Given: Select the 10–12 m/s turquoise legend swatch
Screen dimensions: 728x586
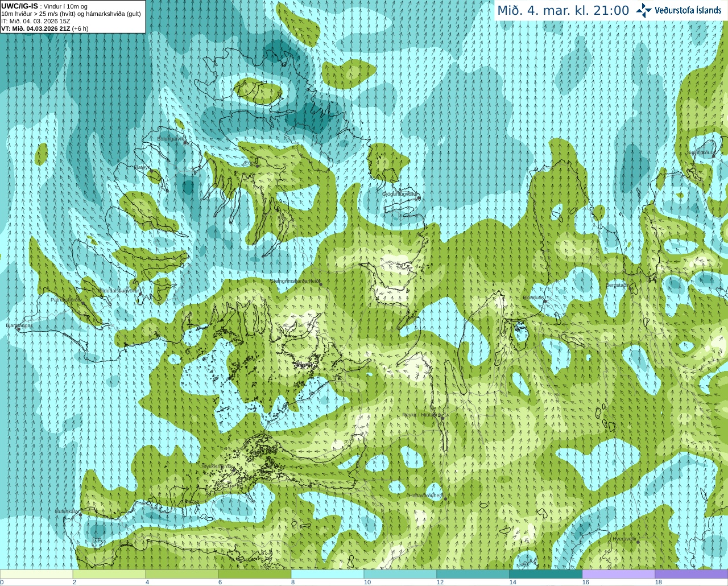Looking at the screenshot, I should (400, 574).
